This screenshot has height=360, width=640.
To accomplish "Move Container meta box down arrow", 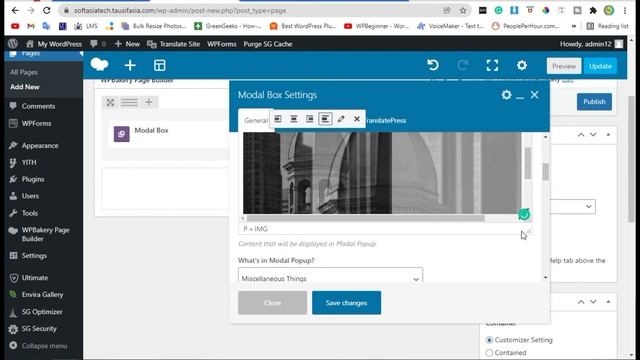I will click(593, 302).
